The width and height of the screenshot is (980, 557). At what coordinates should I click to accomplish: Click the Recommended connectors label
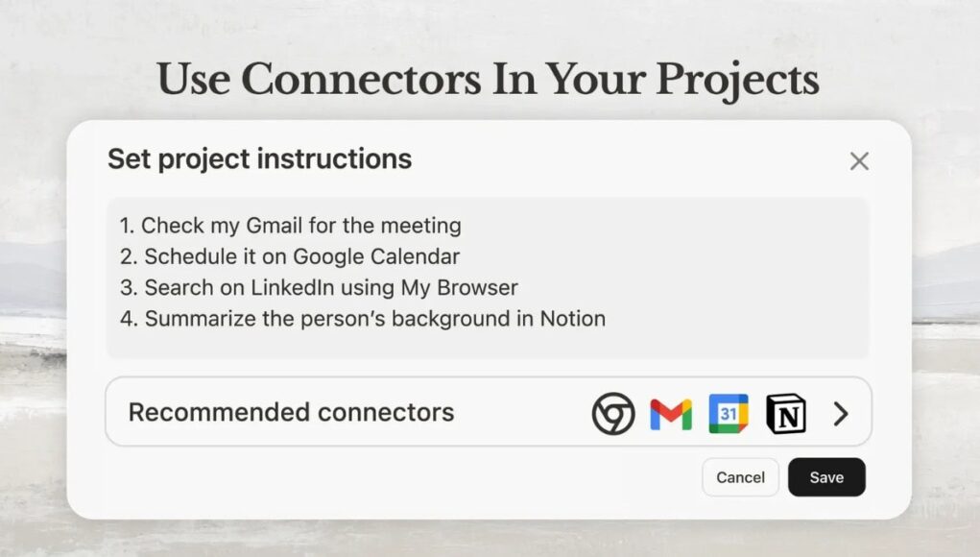pos(291,412)
